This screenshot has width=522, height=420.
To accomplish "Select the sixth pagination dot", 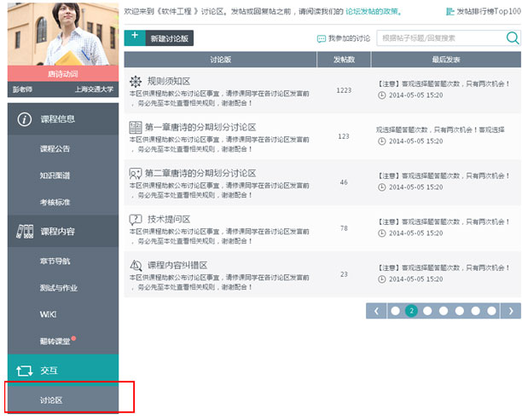I will click(475, 311).
